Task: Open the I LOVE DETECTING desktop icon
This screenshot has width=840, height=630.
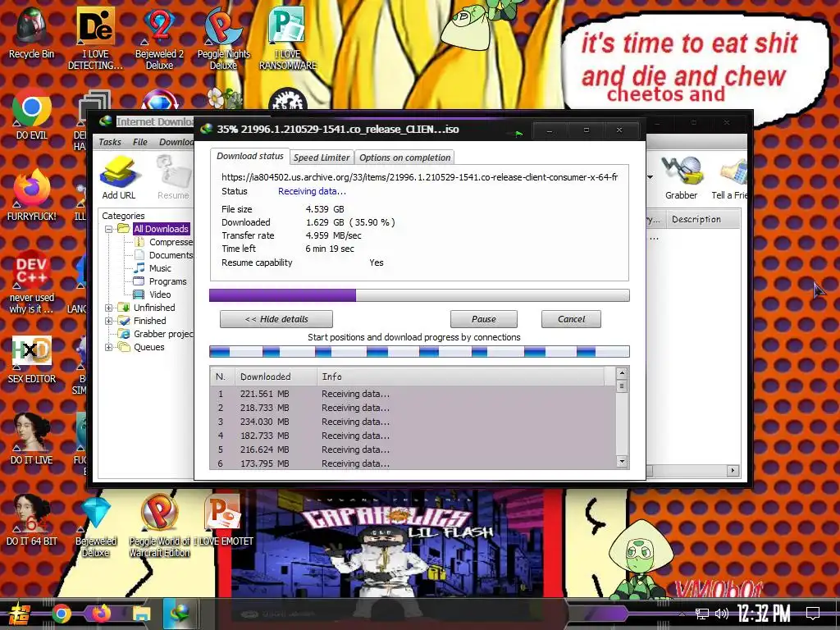Action: coord(95,38)
